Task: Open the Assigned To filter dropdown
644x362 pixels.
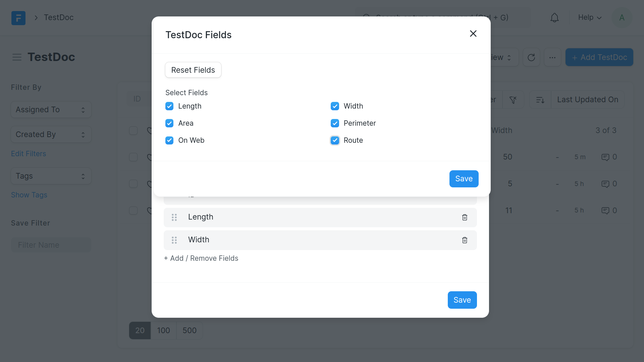Action: click(x=51, y=110)
